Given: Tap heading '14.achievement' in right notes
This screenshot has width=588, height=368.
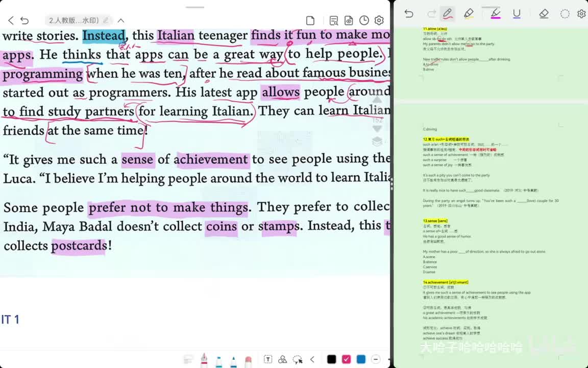Looking at the screenshot, I should [446, 282].
